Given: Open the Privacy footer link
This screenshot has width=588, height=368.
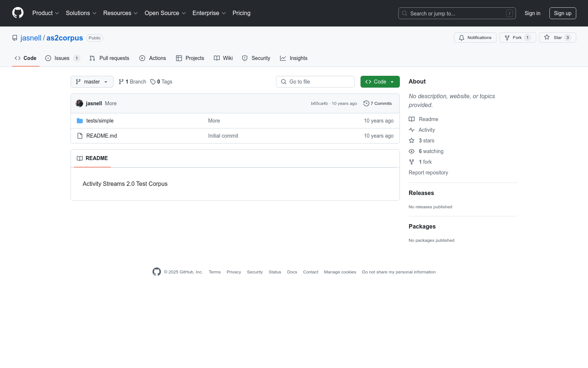Looking at the screenshot, I should [x=234, y=272].
